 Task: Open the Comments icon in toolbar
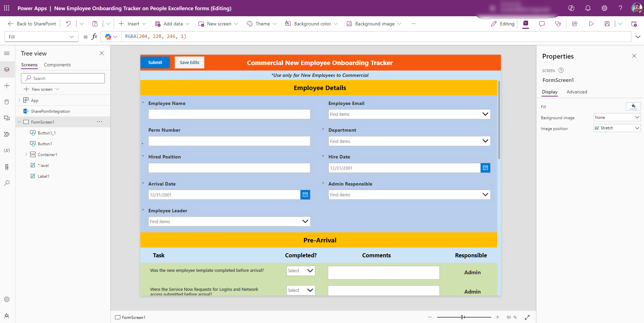click(x=542, y=24)
